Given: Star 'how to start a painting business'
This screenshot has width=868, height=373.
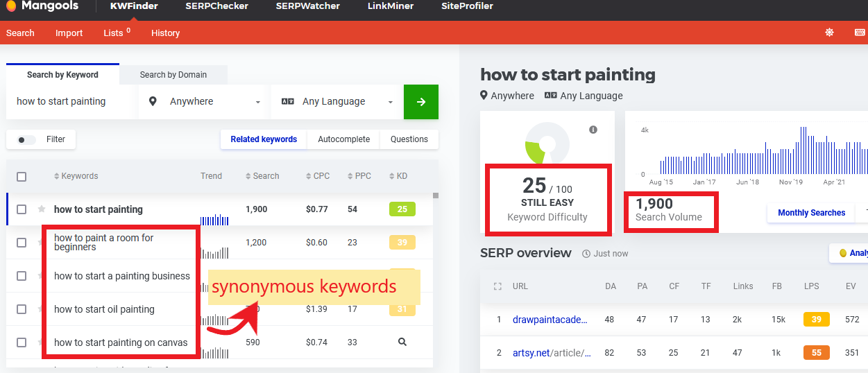Looking at the screenshot, I should [x=42, y=276].
